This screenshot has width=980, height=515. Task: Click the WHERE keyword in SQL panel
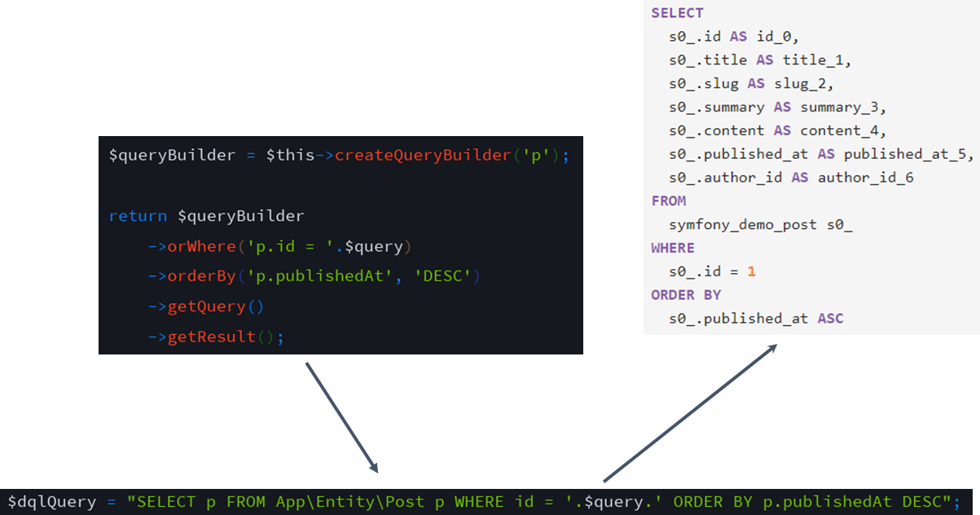click(673, 248)
